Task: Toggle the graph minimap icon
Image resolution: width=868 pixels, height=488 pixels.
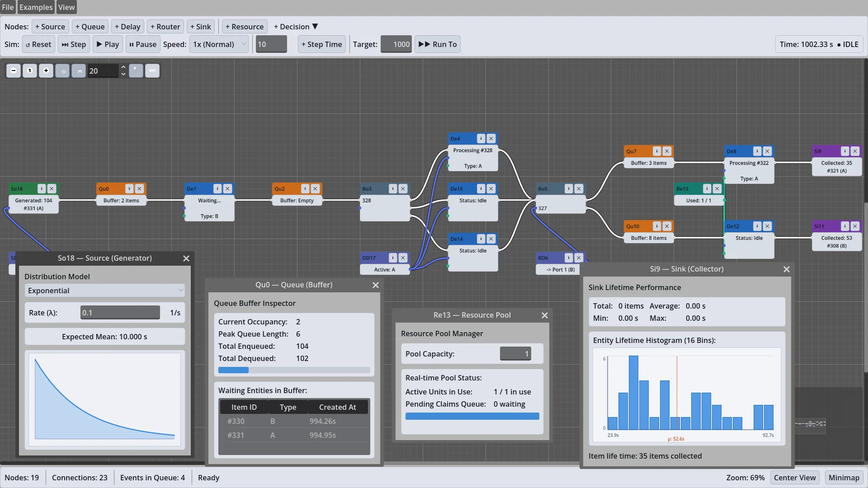Action: pyautogui.click(x=136, y=70)
